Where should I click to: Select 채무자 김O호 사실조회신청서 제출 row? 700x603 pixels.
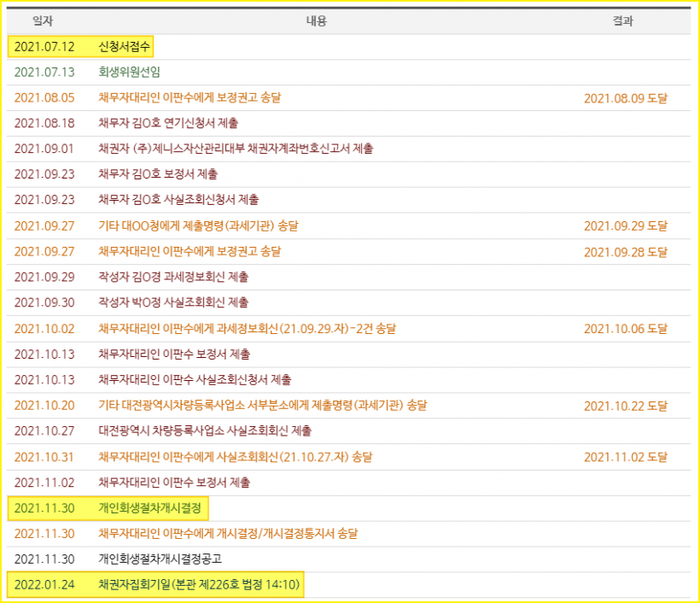348,200
